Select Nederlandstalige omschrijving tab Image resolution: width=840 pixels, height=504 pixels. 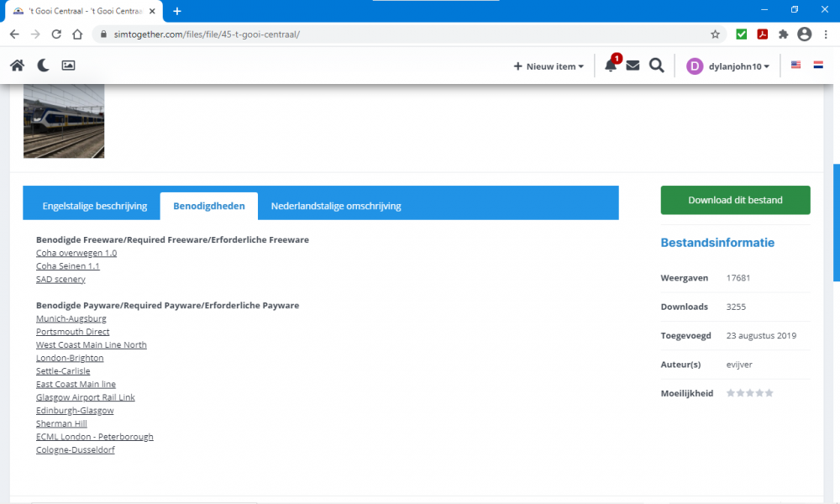336,206
